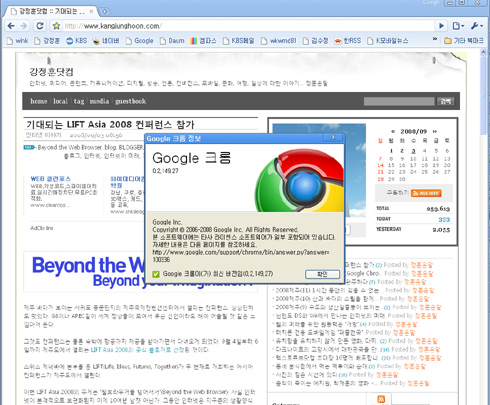Open the K mobile news bookmark

pyautogui.click(x=387, y=41)
